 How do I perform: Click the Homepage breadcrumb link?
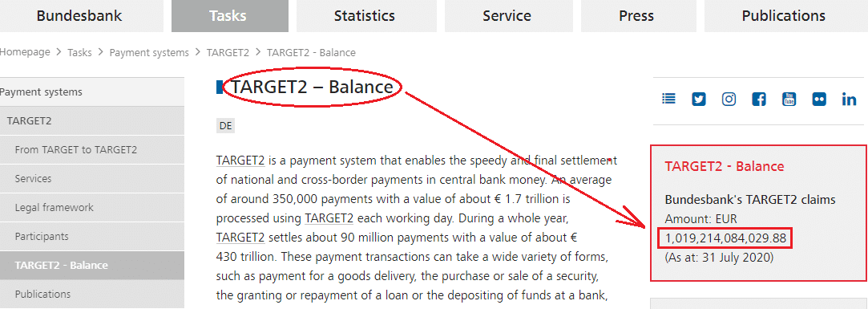(24, 52)
